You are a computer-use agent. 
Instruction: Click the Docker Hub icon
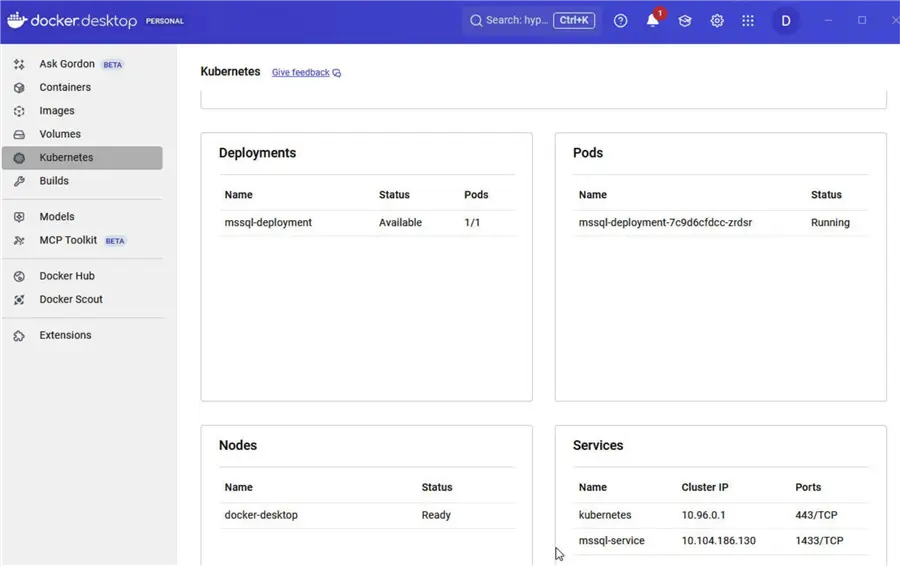(19, 276)
